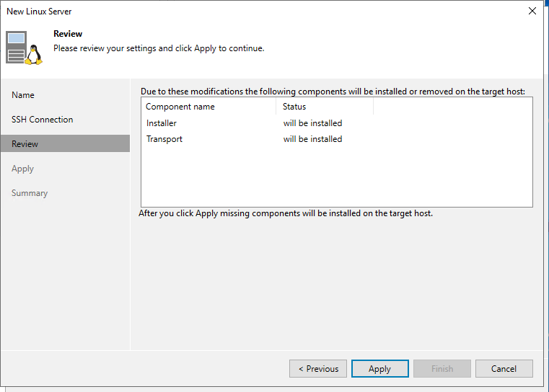Click the New Linux Server title bar

point(216,11)
